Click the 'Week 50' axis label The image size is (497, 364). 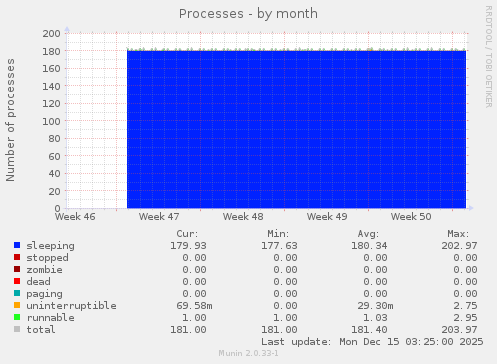[411, 217]
